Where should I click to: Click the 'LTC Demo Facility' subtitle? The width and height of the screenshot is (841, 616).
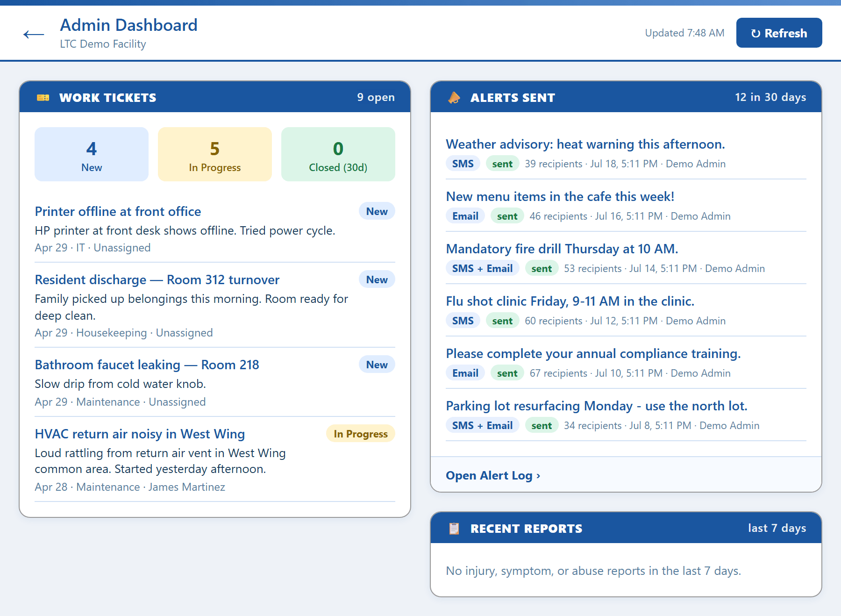coord(103,44)
